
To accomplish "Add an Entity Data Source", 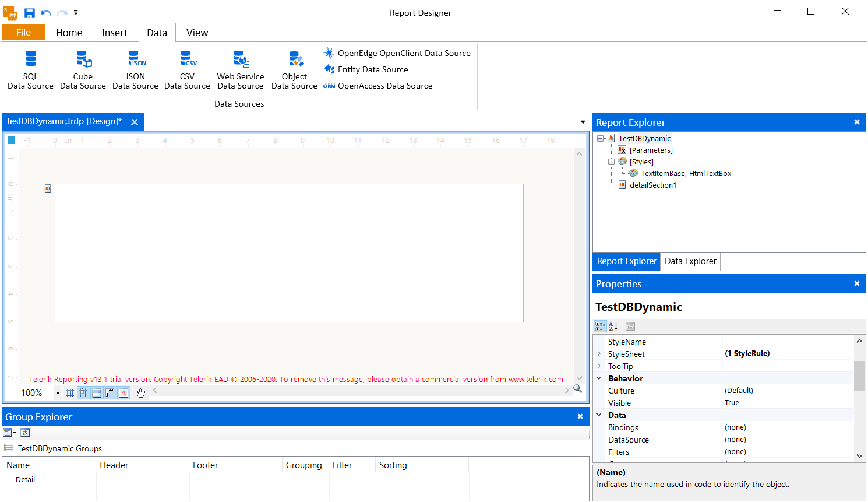I will point(366,69).
